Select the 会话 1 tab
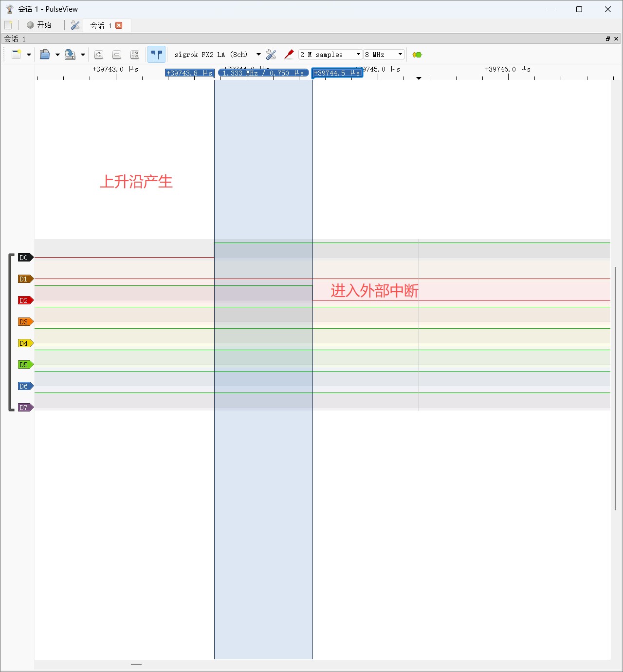Viewport: 623px width, 672px height. click(x=101, y=25)
